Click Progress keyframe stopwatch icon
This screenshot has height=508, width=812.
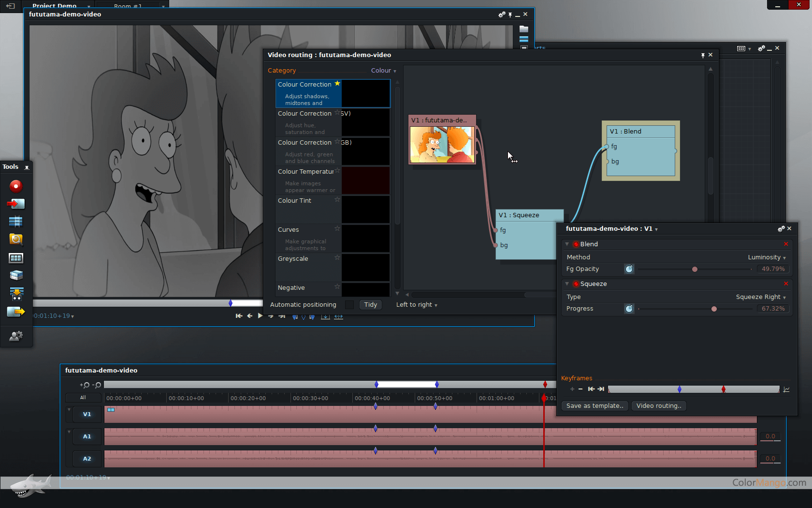click(x=629, y=309)
